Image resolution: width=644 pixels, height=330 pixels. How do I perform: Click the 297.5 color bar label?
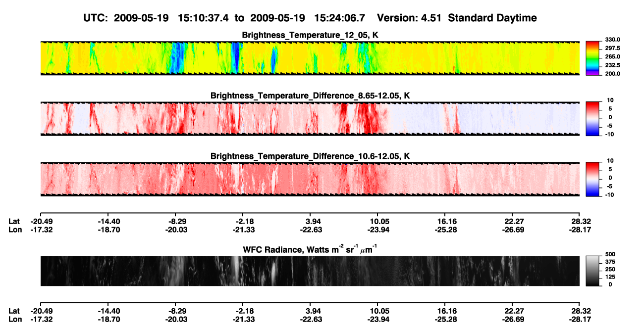click(x=613, y=48)
